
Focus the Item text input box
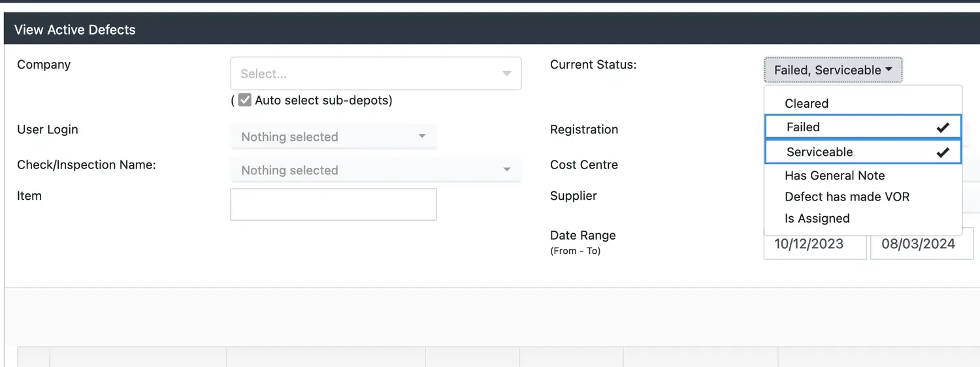333,204
